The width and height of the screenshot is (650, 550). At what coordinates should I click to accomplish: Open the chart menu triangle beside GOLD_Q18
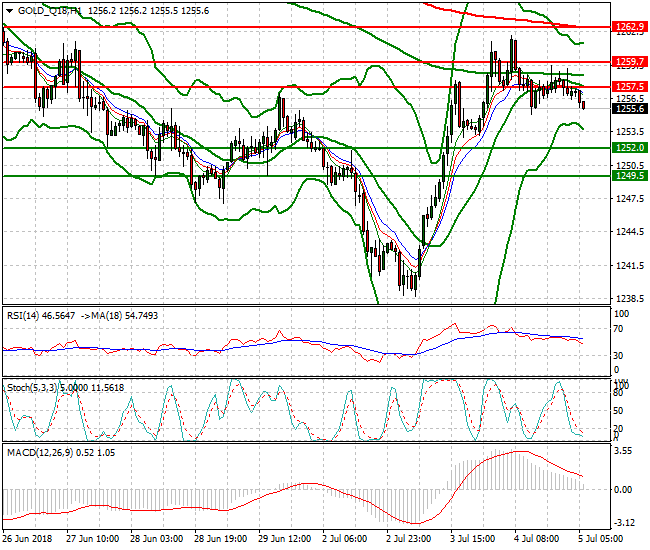tap(10, 11)
